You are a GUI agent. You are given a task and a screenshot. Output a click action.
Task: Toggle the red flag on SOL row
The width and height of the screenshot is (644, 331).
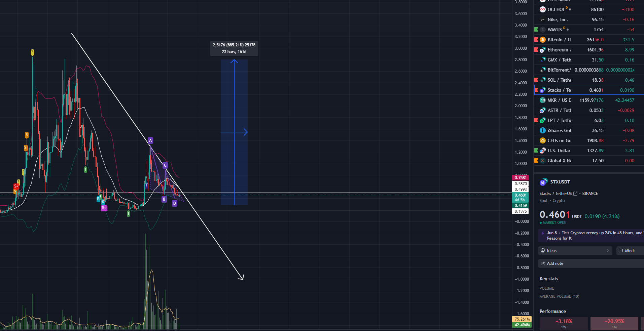point(536,80)
